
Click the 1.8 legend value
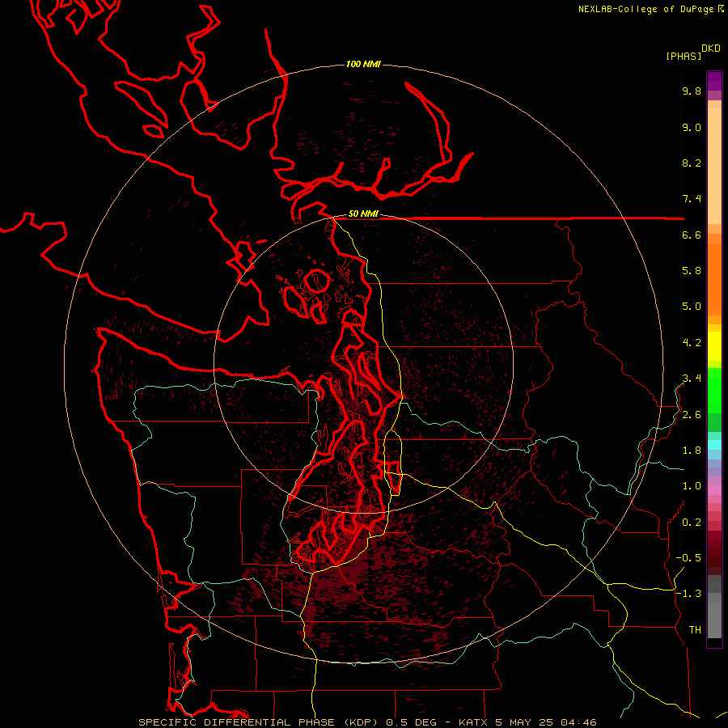(692, 451)
